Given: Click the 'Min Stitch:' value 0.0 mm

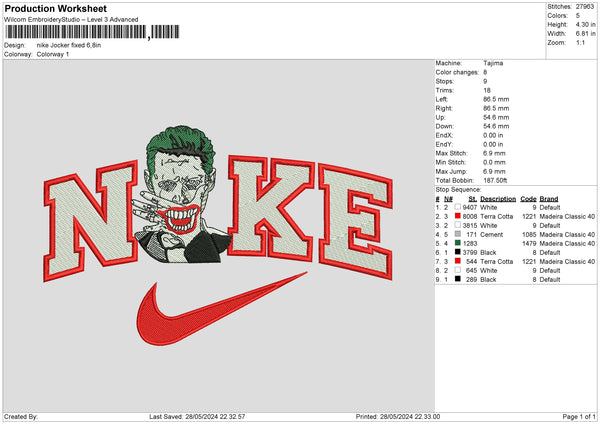Looking at the screenshot, I should pyautogui.click(x=494, y=162).
